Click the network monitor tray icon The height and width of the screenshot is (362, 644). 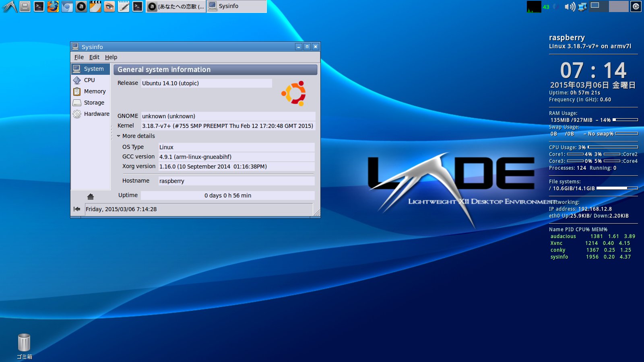pos(582,6)
